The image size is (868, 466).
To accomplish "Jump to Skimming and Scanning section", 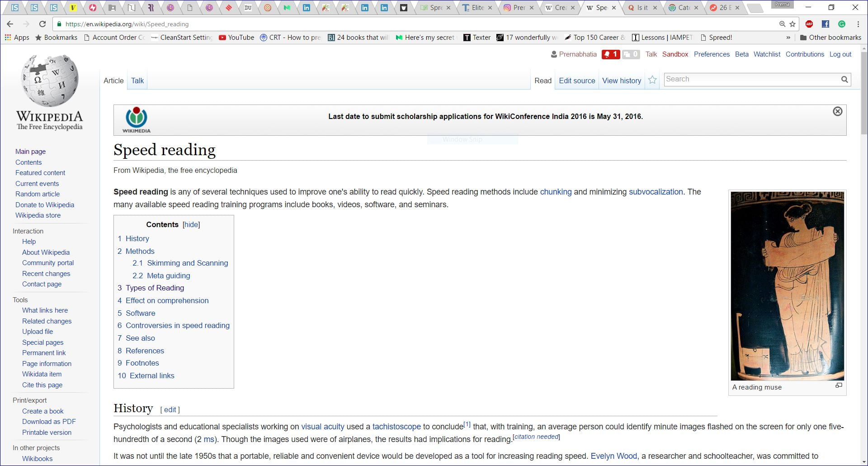I will (187, 263).
